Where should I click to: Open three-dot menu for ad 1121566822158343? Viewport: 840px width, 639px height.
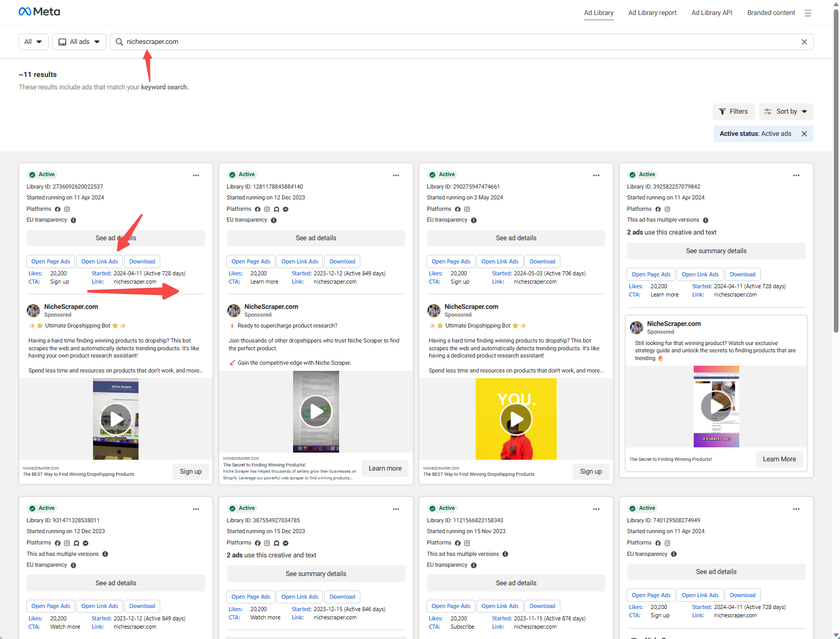(x=596, y=509)
